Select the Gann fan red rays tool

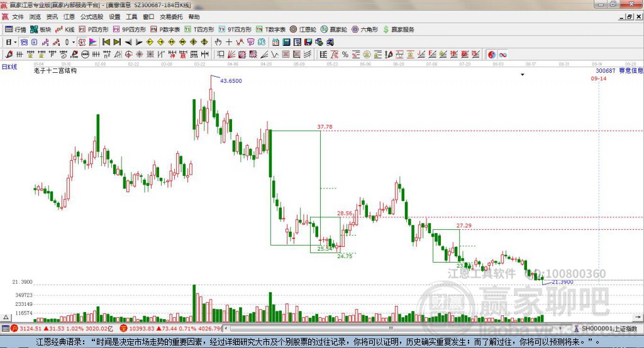coord(231,54)
